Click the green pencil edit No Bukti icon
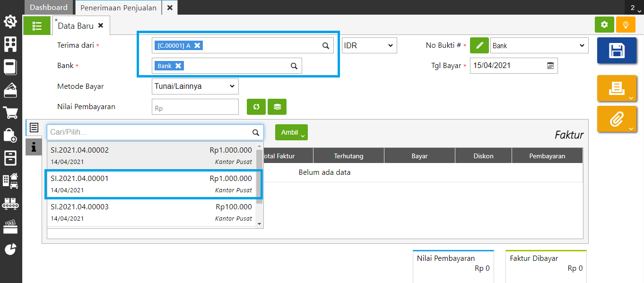The height and width of the screenshot is (283, 644). 479,46
